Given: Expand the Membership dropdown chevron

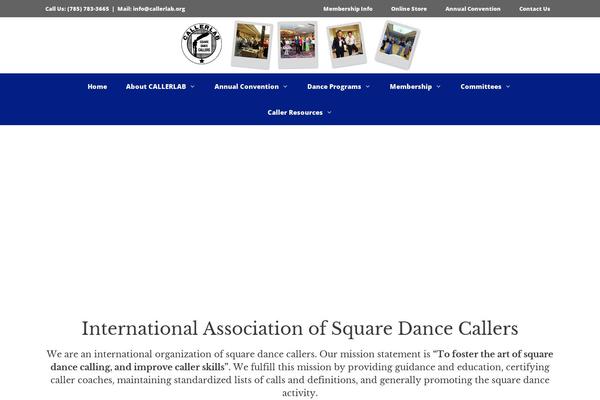Looking at the screenshot, I should pyautogui.click(x=438, y=87).
